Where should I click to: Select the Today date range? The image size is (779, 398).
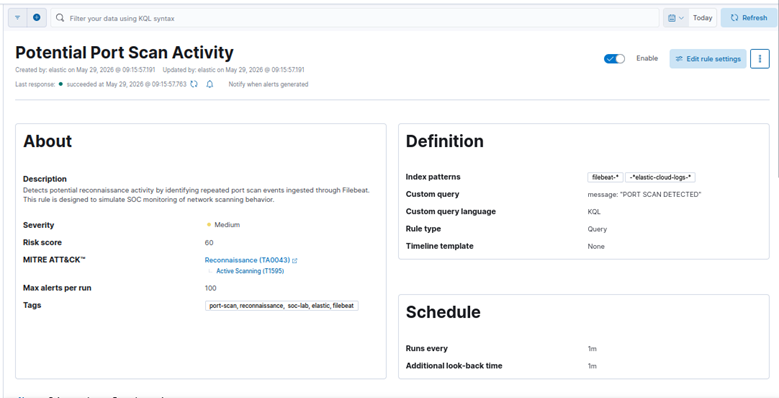(x=702, y=18)
